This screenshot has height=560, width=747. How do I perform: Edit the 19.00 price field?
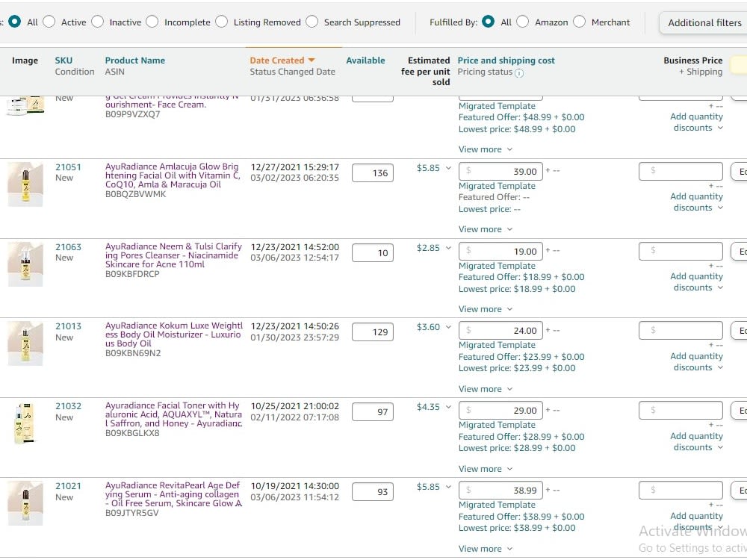[500, 252]
